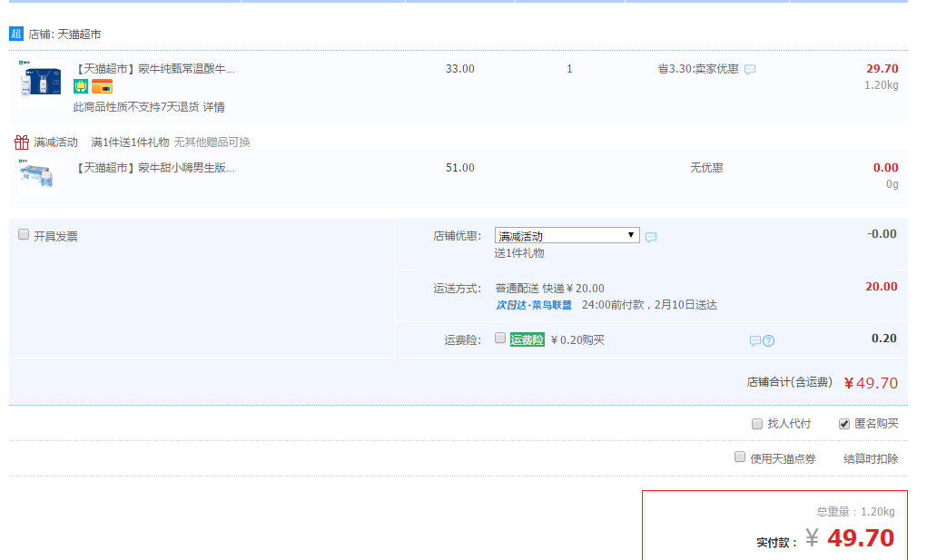The width and height of the screenshot is (927, 560).
Task: Click the green 运费险 label badge
Action: click(527, 339)
